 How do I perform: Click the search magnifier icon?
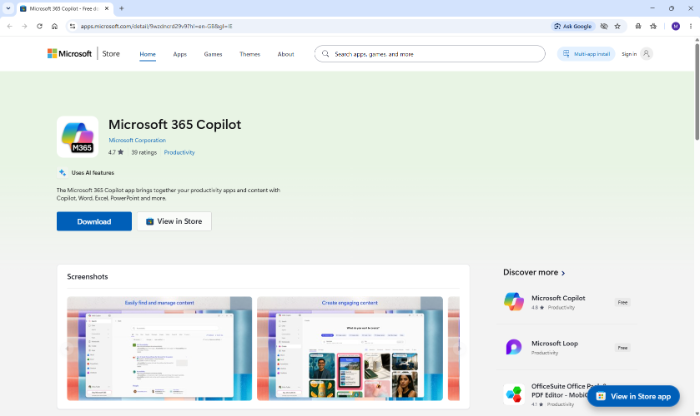pos(325,54)
